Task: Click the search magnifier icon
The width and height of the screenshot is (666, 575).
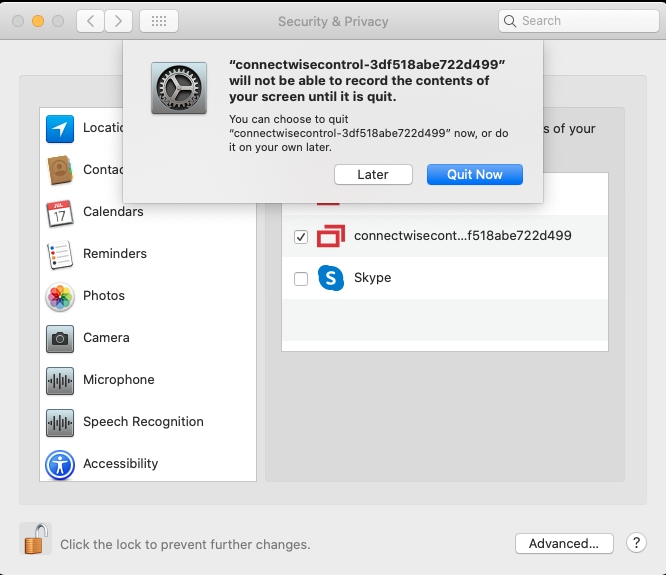Action: (510, 21)
